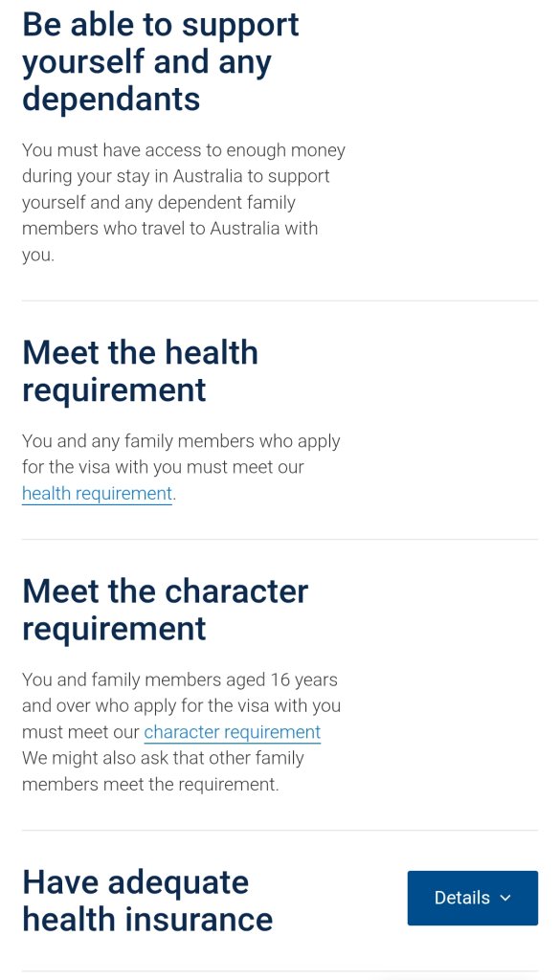This screenshot has width=560, height=980.
Task: Click the 'Meet the character requirement' heading
Action: (x=165, y=610)
